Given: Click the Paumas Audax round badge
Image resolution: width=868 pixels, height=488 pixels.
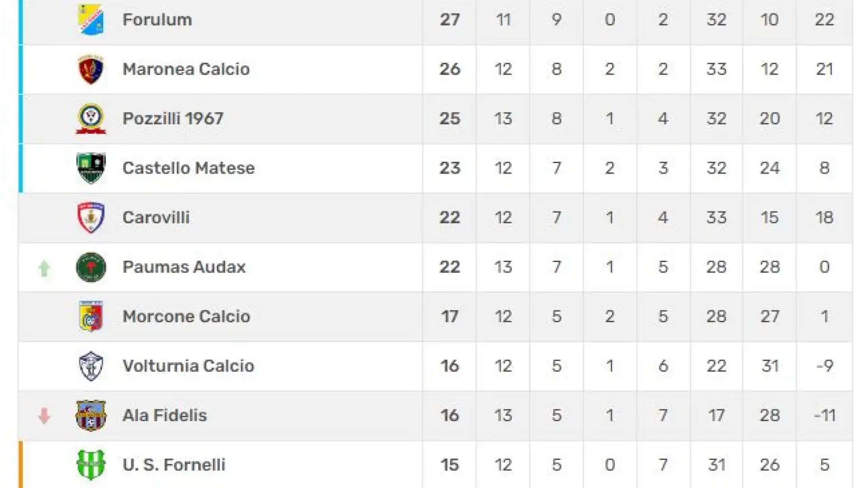Looking at the screenshot, I should (91, 267).
